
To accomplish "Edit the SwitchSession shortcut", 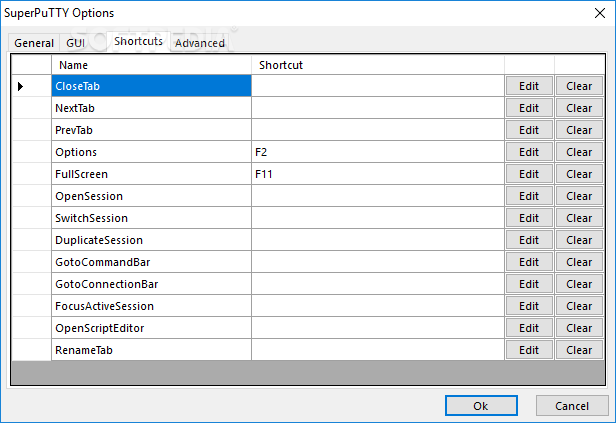I will pyautogui.click(x=529, y=218).
